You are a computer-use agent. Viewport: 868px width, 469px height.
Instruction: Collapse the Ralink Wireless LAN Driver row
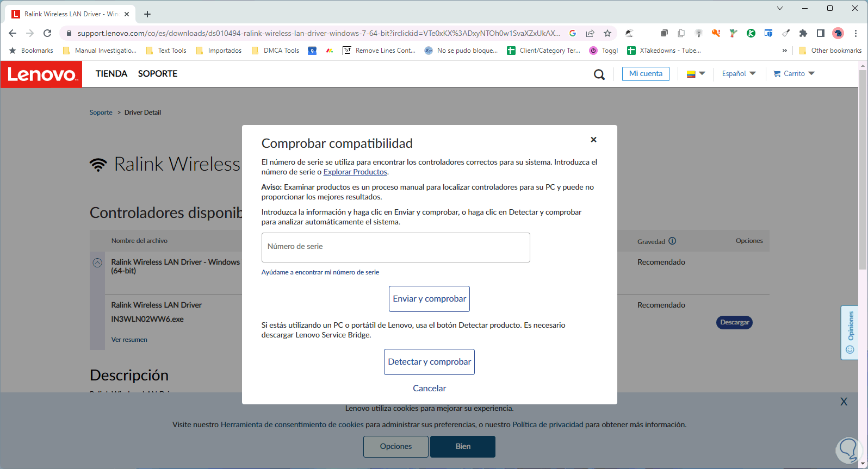[97, 262]
